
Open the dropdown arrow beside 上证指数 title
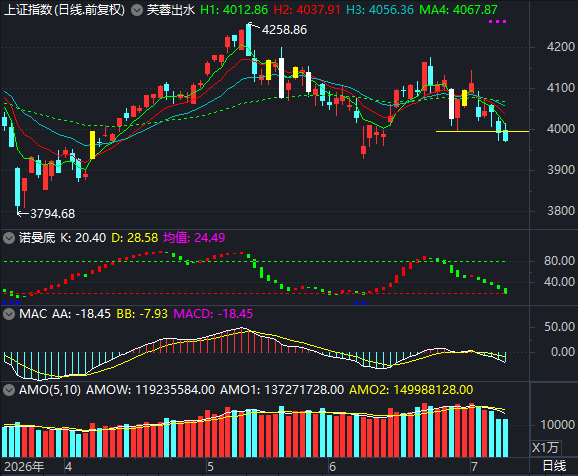click(x=137, y=10)
